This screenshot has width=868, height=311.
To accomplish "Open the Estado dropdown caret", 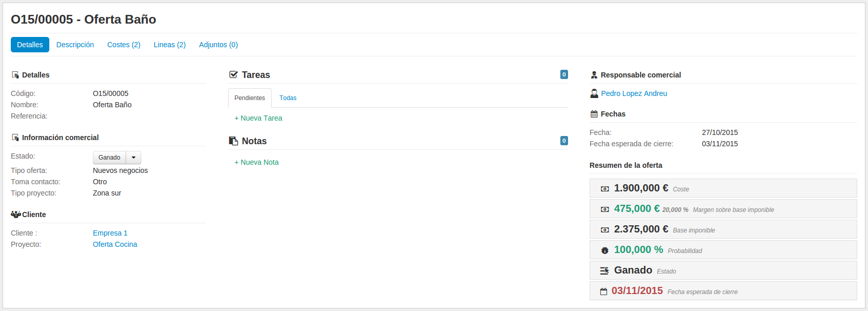I will pos(134,158).
